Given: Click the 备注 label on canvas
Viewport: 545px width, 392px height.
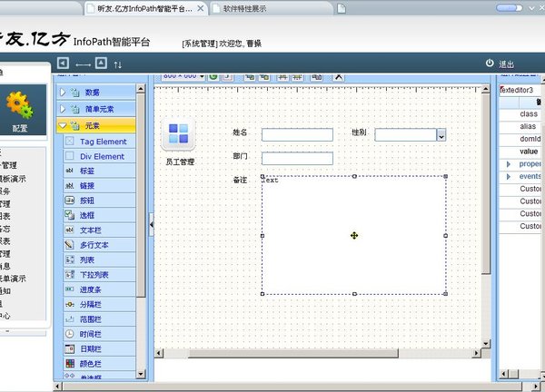Looking at the screenshot, I should click(240, 180).
